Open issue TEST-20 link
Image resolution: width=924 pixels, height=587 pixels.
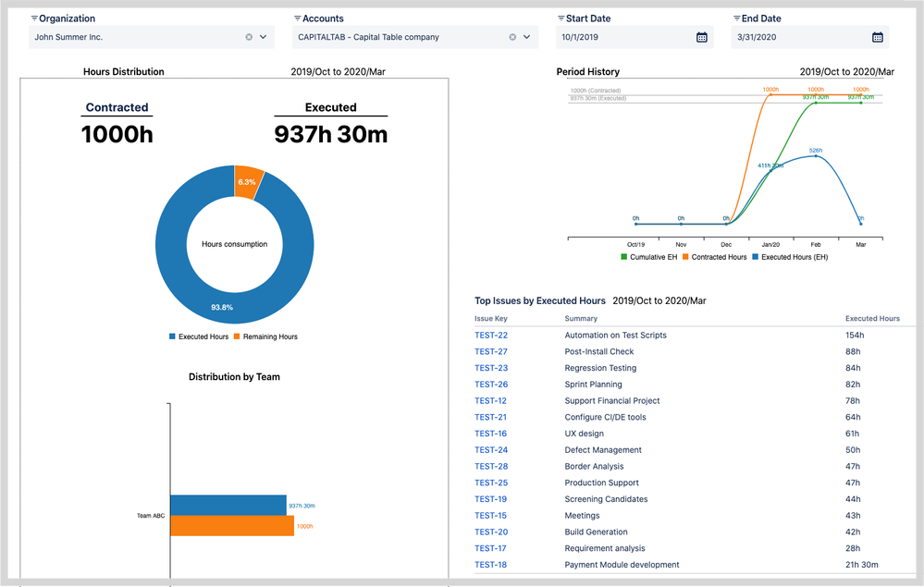[491, 532]
